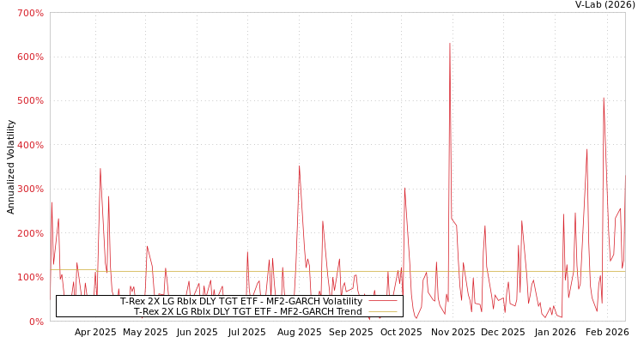Click the Annualized Volatility axis title
This screenshot has width=644, height=343.
pyautogui.click(x=10, y=167)
